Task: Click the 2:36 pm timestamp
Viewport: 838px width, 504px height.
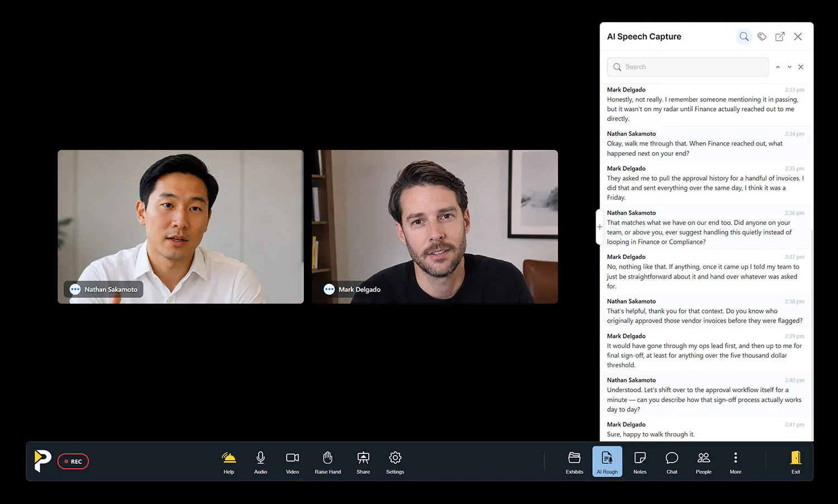Action: click(794, 213)
